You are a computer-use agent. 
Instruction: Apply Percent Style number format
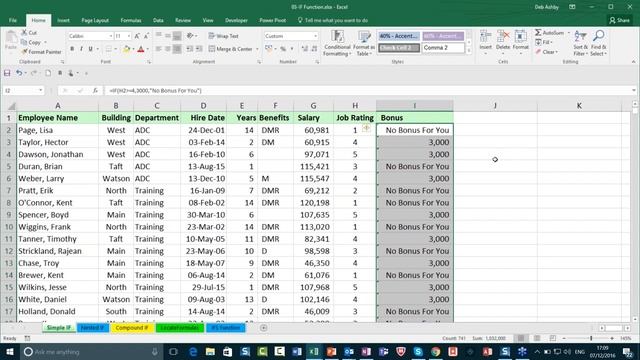282,49
